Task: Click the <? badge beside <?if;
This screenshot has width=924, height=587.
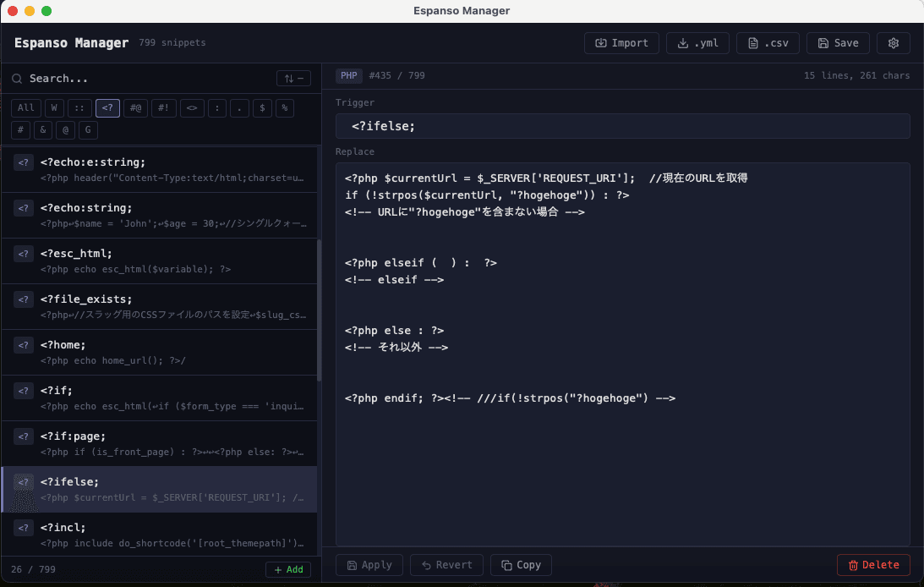Action: pyautogui.click(x=24, y=391)
